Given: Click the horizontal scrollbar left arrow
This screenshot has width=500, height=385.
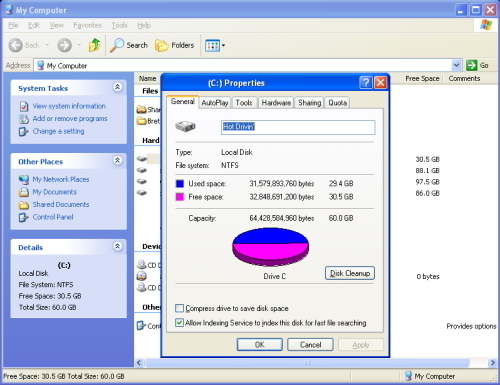Looking at the screenshot, I should coord(139,363).
